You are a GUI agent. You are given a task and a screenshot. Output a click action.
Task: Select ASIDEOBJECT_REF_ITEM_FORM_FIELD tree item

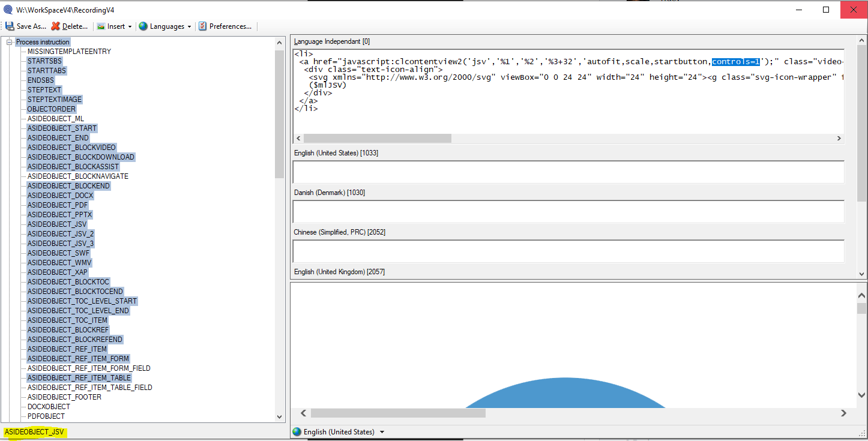(x=89, y=368)
